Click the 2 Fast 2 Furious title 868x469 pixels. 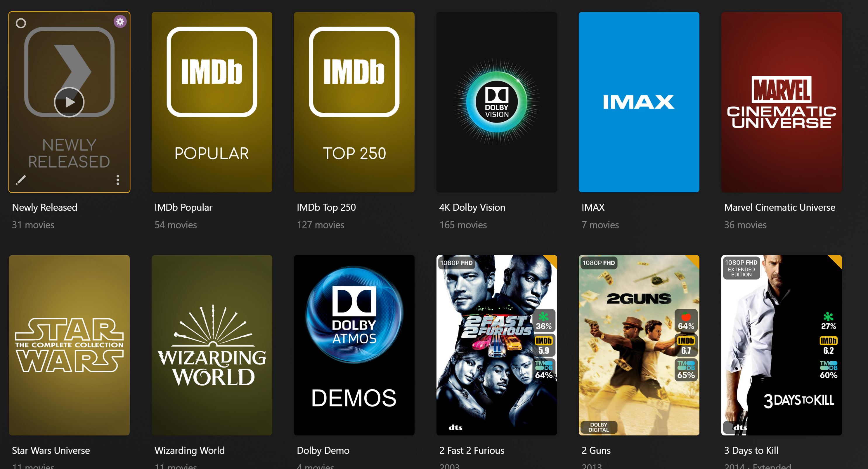tap(472, 451)
